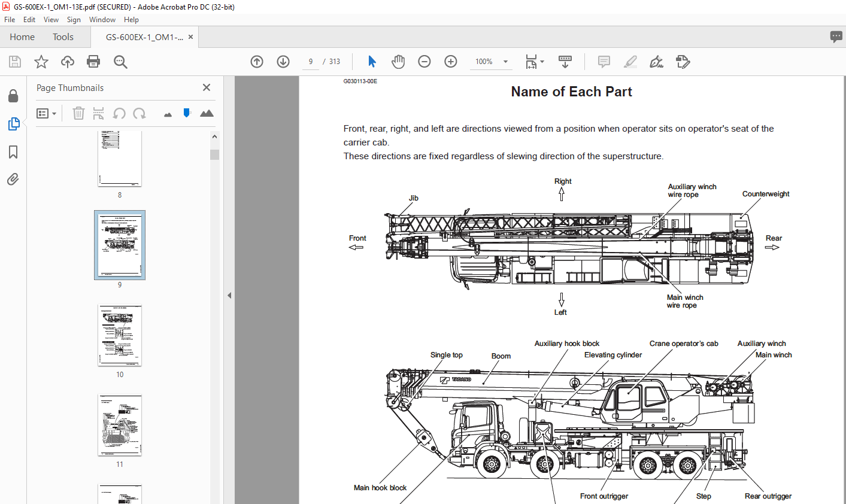This screenshot has height=504, width=846.
Task: Select page 9 thumbnail
Action: pos(120,245)
